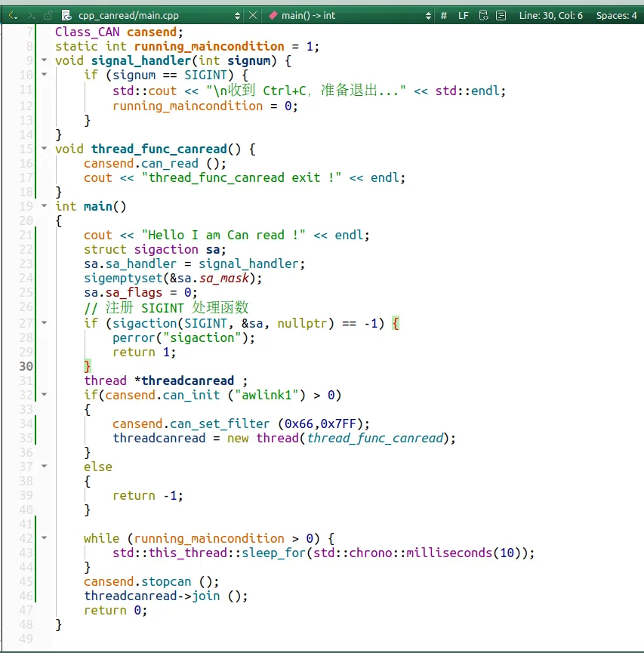Click 'signal_handler' in its definition on line 9
644x653 pixels.
pyautogui.click(x=141, y=61)
